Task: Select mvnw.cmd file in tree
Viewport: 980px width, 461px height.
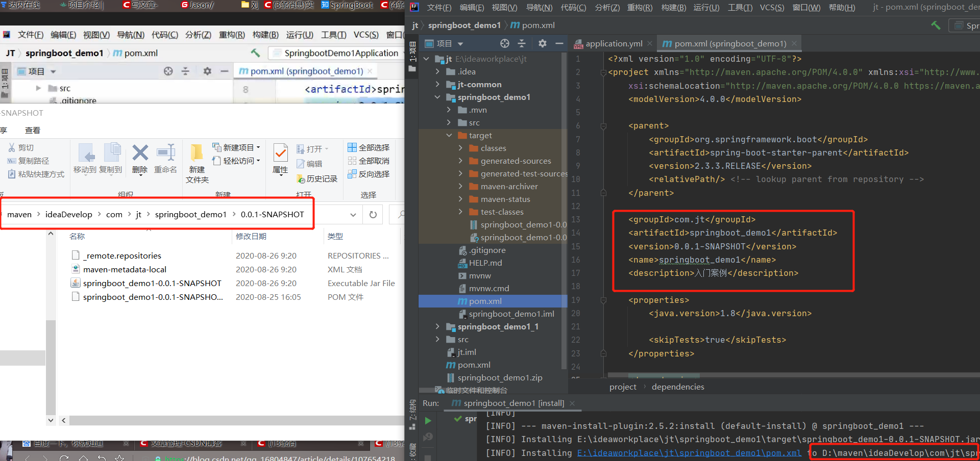Action: coord(489,288)
